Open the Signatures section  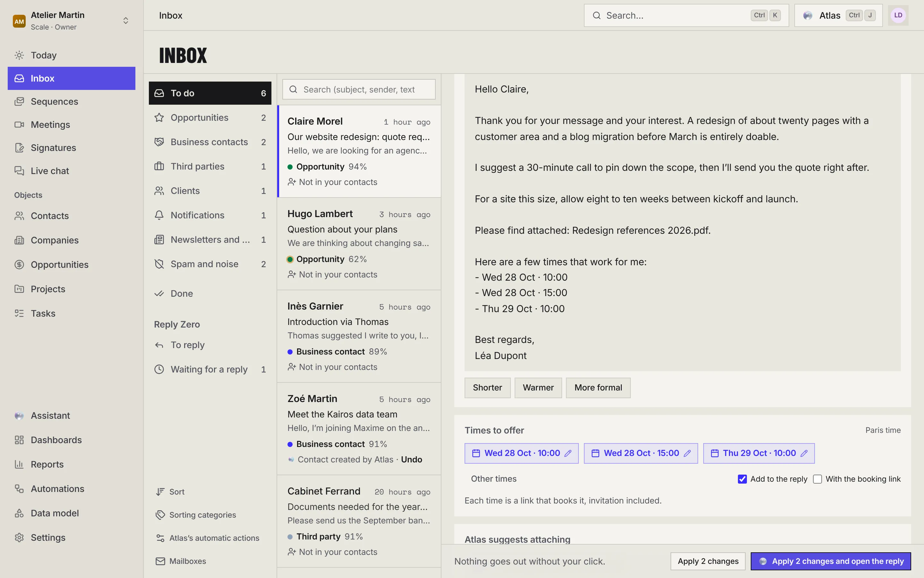pos(72,148)
